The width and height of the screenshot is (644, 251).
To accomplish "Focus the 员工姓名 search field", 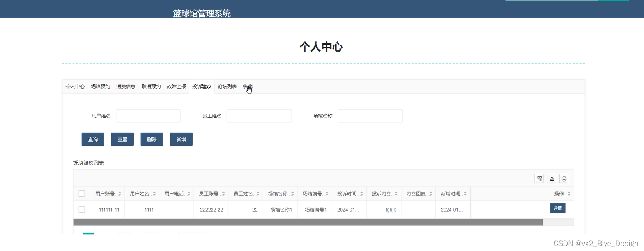I will click(259, 116).
